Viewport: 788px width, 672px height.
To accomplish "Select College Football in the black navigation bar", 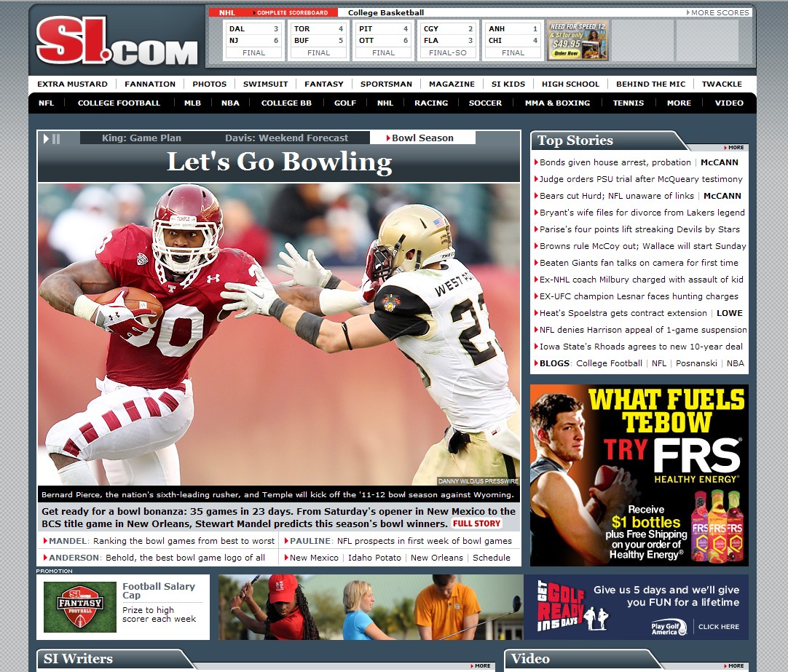I will (119, 103).
